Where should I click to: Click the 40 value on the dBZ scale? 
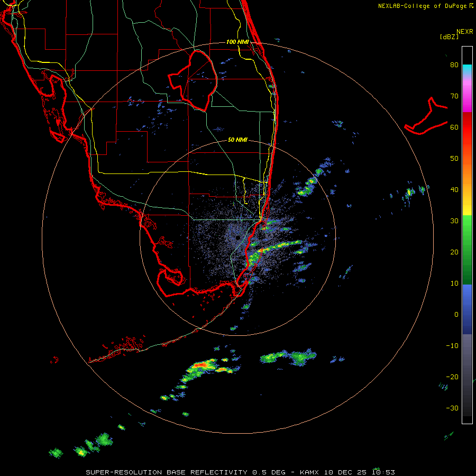click(x=454, y=190)
